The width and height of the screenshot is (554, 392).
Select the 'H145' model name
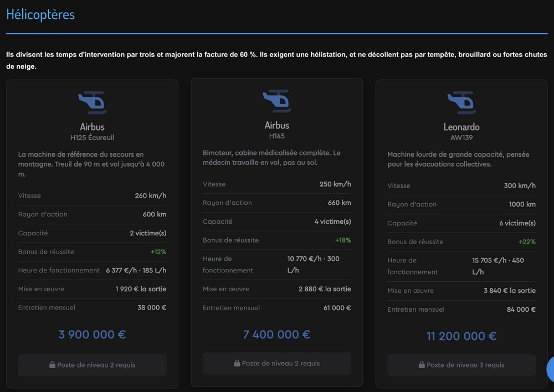click(x=277, y=136)
